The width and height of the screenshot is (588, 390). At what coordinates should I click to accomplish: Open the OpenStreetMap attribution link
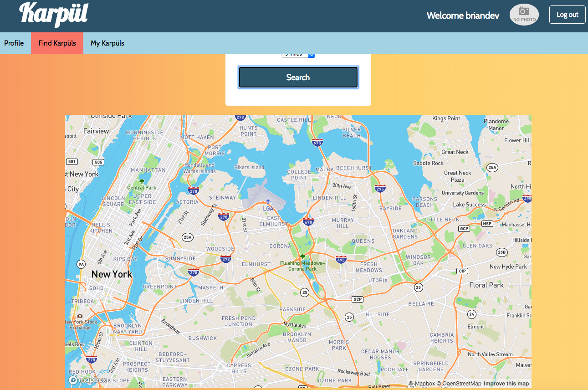point(461,384)
